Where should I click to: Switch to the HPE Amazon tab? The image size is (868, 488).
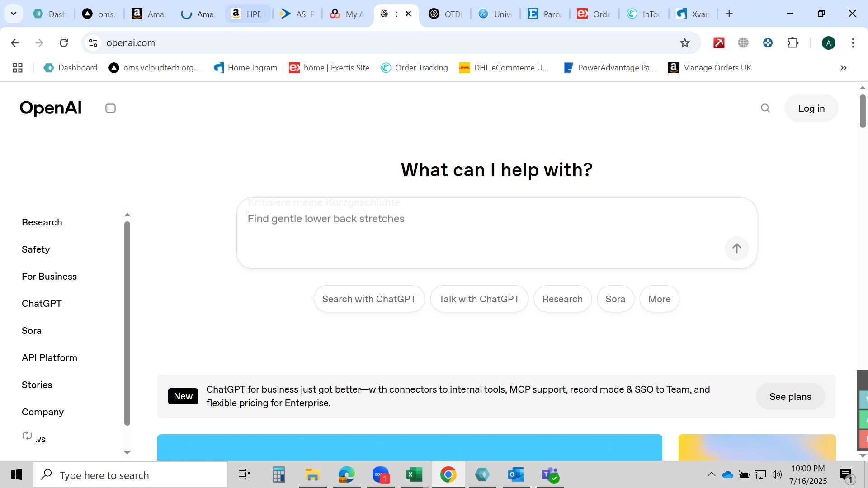(x=248, y=14)
